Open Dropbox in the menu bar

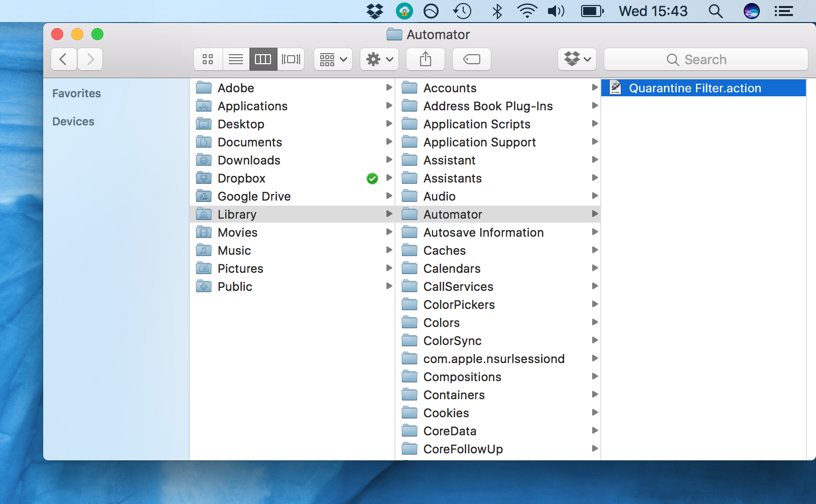coord(375,11)
